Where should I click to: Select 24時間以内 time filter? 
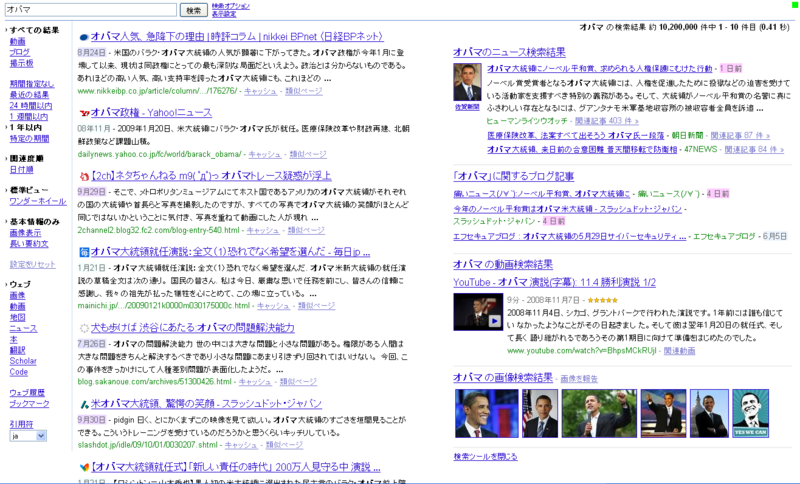tap(31, 106)
